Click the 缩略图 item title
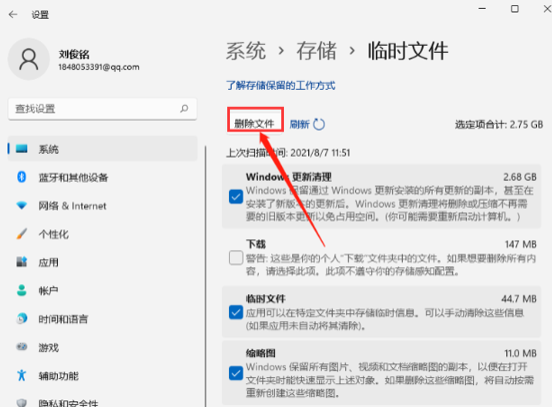This screenshot has height=407, width=552. (261, 353)
